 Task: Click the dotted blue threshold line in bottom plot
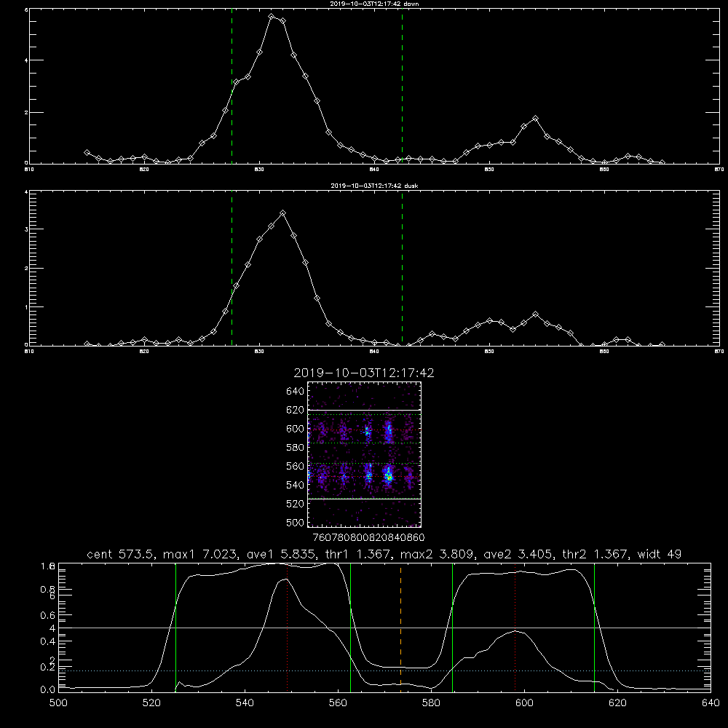384,670
